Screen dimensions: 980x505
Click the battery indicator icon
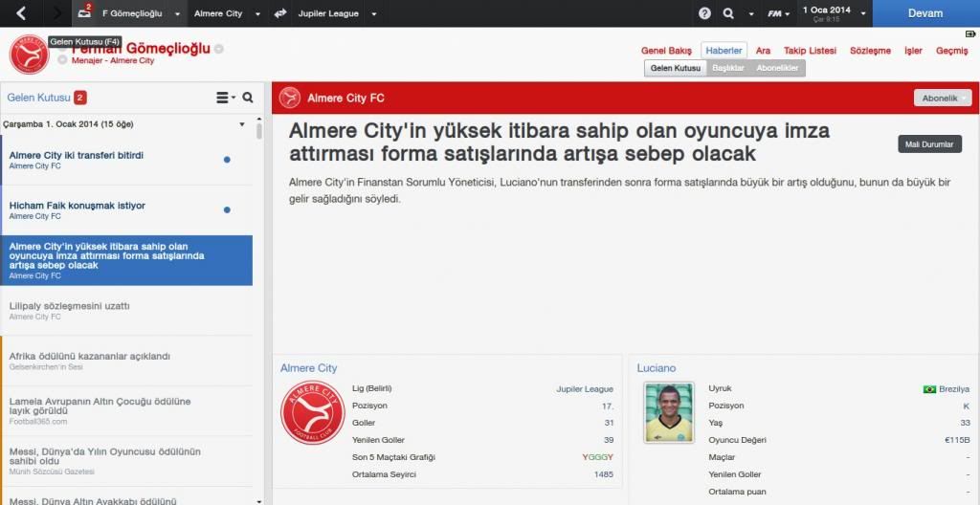[970, 33]
